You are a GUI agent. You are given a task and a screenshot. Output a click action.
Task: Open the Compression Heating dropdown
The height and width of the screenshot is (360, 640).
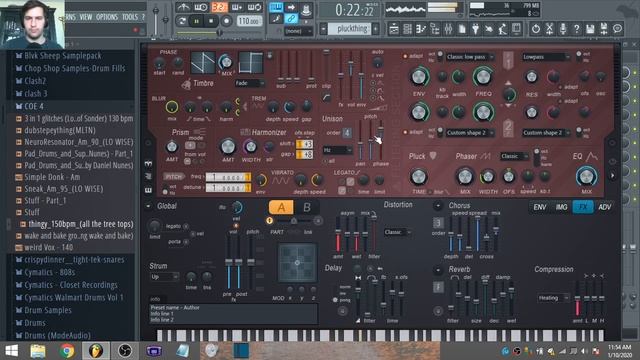(553, 298)
